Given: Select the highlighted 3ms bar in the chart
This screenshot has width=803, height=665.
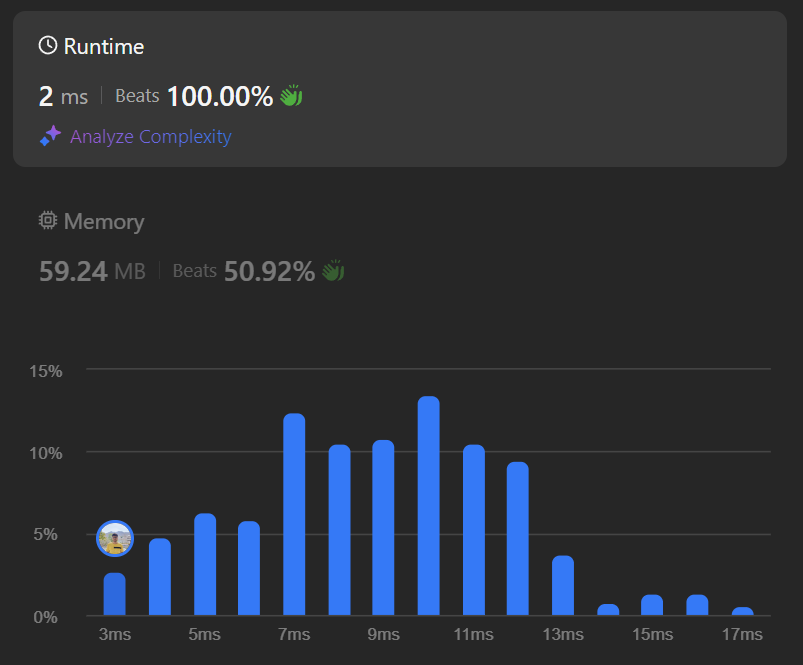Looking at the screenshot, I should (115, 594).
